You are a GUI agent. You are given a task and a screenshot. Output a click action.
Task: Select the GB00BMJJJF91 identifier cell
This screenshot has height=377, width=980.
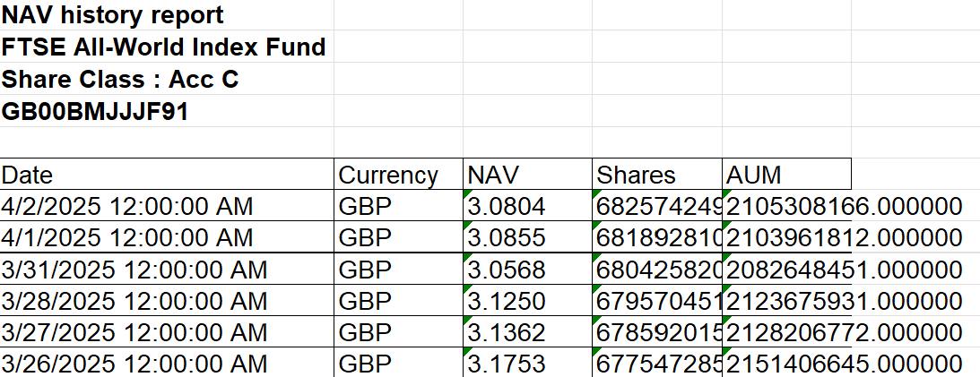[167, 112]
